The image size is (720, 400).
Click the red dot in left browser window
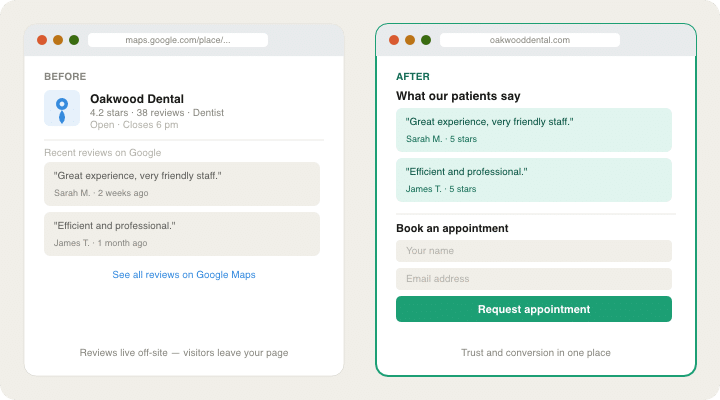[42, 40]
